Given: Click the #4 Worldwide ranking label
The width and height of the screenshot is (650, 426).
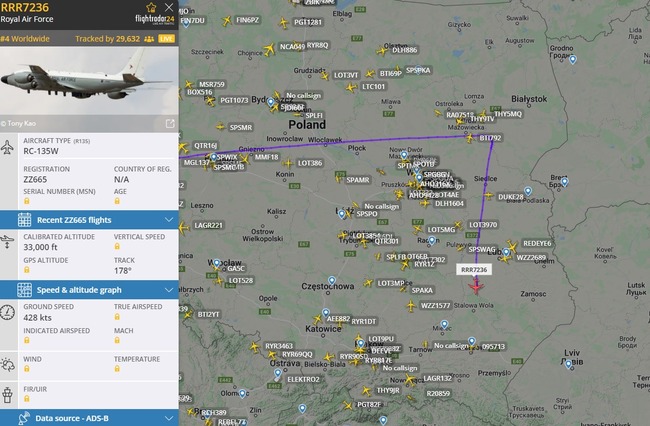Looking at the screenshot, I should pyautogui.click(x=25, y=39).
